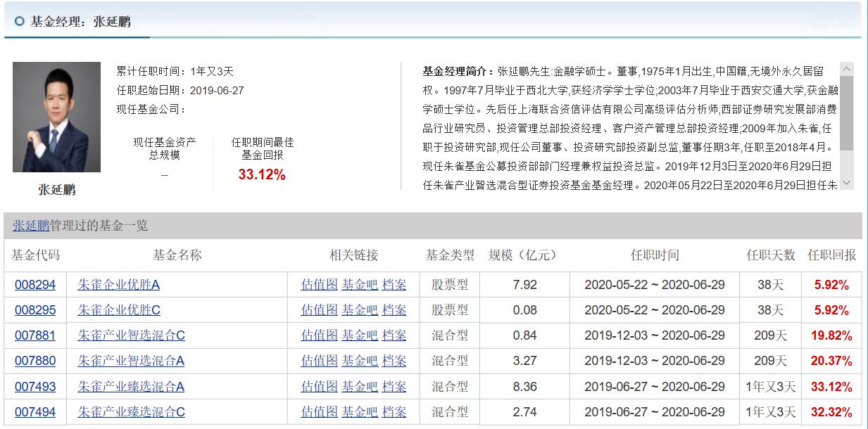Click the 基金类型 column header
The width and height of the screenshot is (868, 429).
(x=450, y=255)
